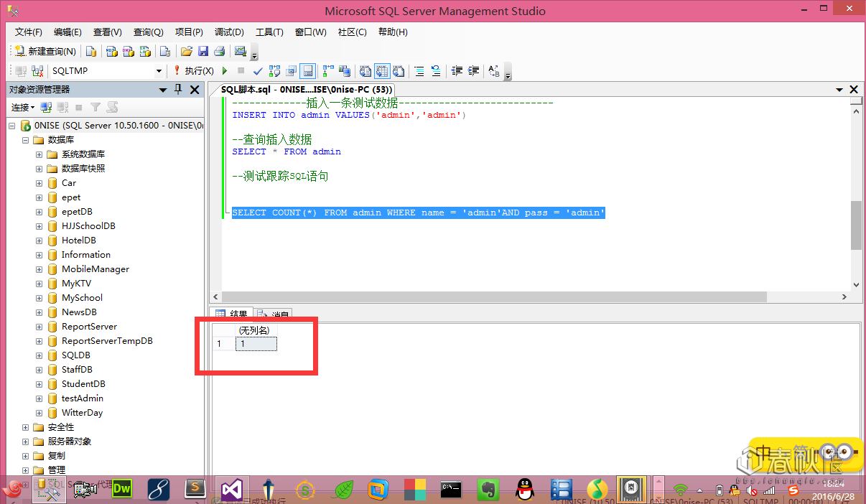Click Comment Out Selected Lines icon
The image size is (866, 504).
pos(419,71)
